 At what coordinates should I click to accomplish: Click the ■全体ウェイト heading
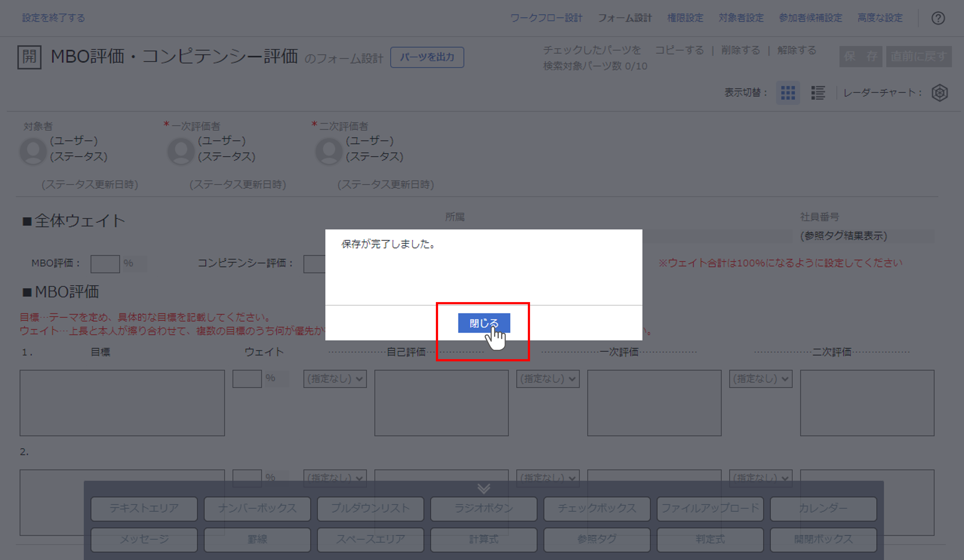74,221
